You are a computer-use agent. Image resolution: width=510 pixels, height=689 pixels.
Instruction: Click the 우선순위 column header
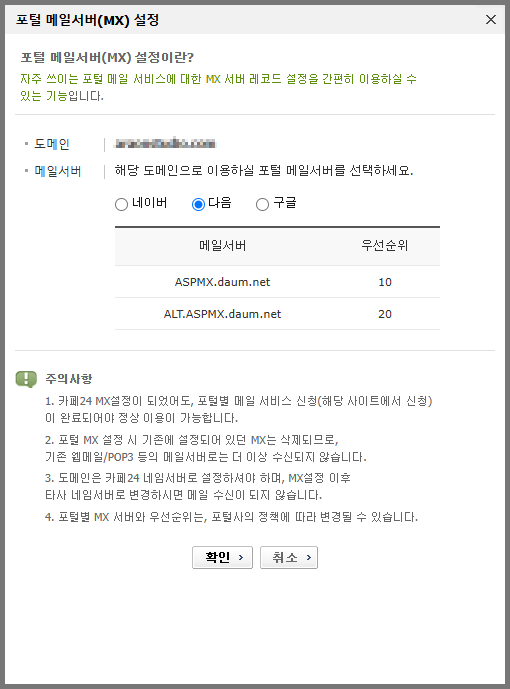pyautogui.click(x=385, y=245)
